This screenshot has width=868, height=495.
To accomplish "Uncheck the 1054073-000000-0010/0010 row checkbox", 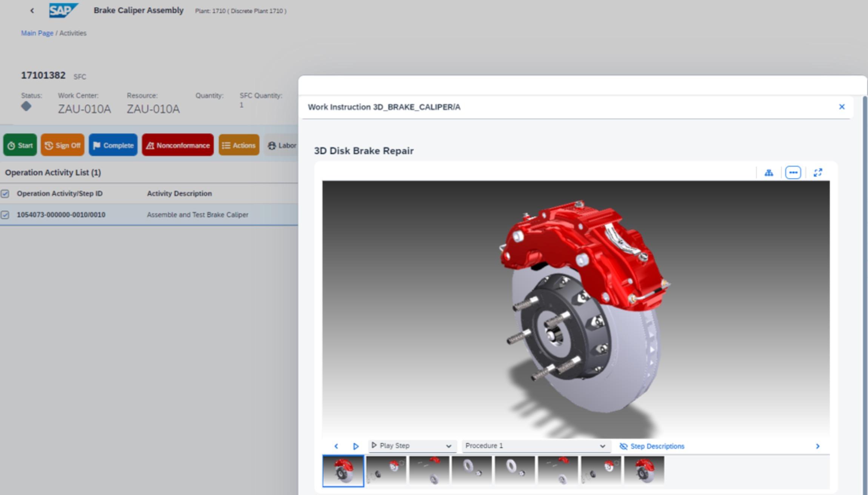I will (5, 215).
